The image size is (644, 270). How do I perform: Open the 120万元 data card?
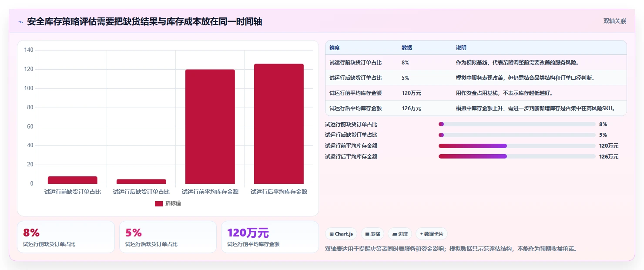270,237
